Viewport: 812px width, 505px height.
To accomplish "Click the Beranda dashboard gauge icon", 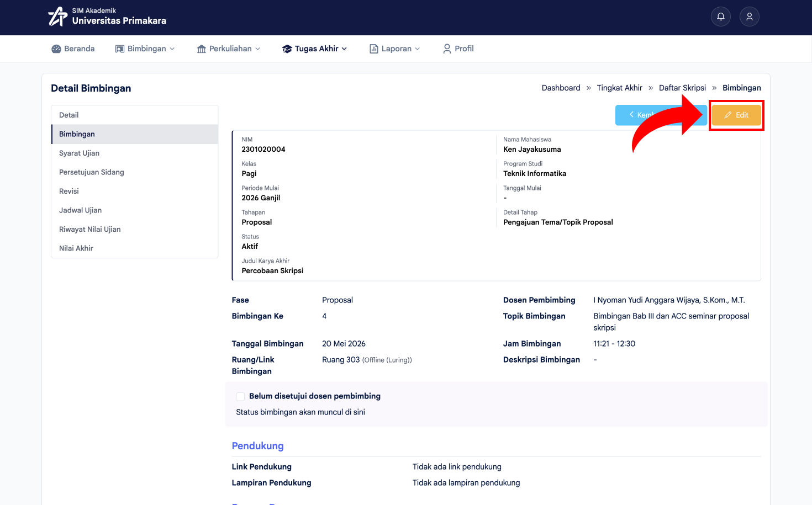I will 56,49.
